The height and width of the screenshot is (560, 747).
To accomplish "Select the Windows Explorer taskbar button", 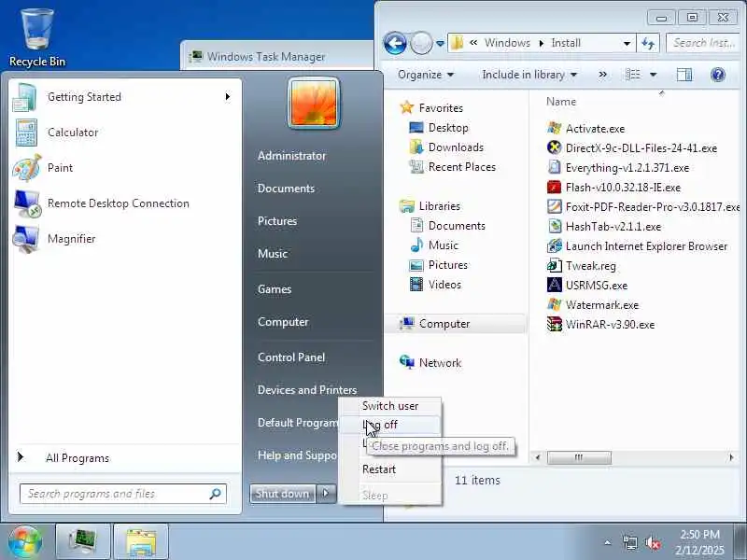I will (141, 542).
